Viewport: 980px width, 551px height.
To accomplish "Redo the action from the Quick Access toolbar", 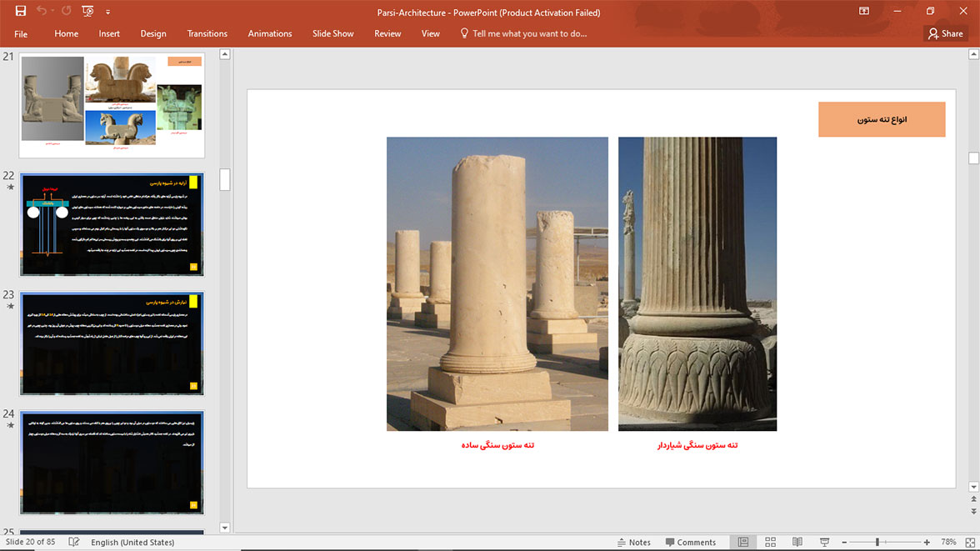I will point(67,12).
